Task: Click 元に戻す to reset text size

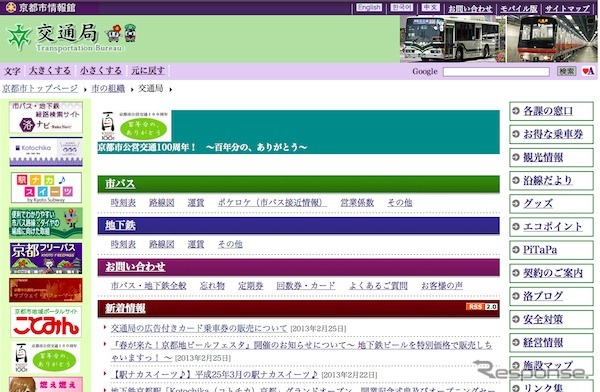Action: pos(148,70)
